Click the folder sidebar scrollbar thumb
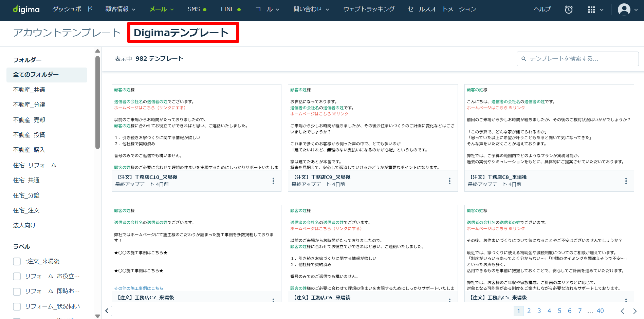This screenshot has width=644, height=319. tap(98, 102)
